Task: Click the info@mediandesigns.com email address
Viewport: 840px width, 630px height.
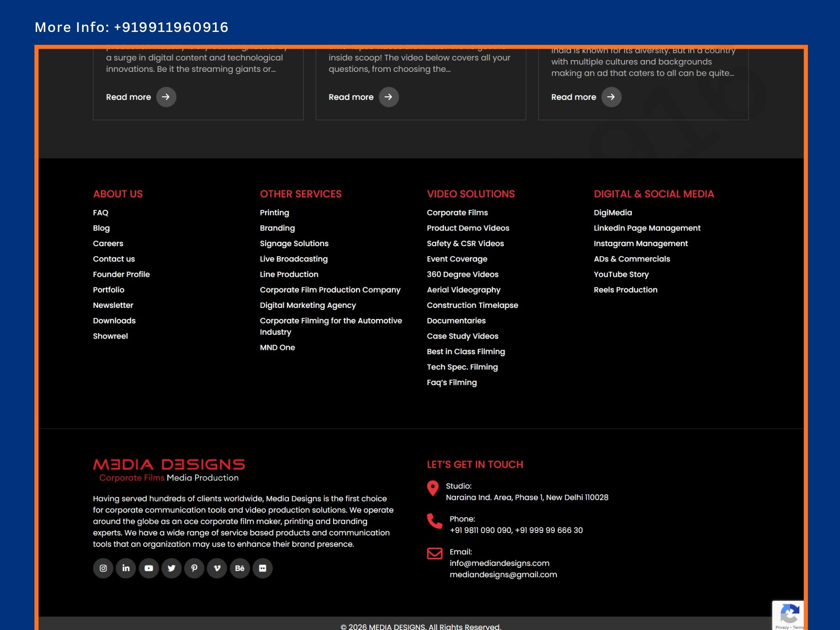Action: coord(499,563)
